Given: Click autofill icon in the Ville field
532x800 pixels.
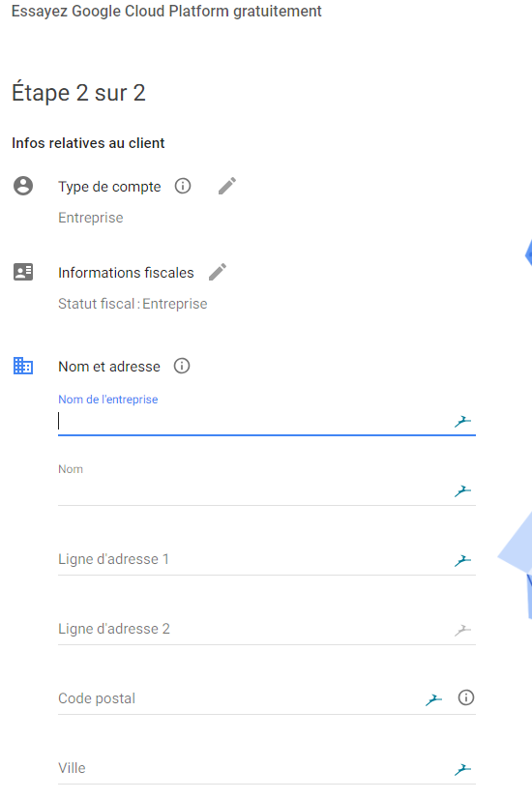Looking at the screenshot, I should coord(462,769).
